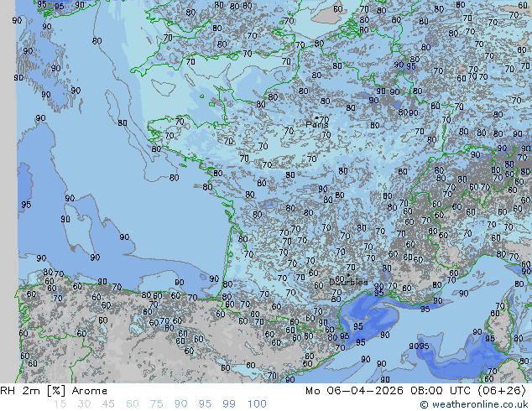Select legend value 30
Viewport: 532px width, 411px height.
coord(84,404)
